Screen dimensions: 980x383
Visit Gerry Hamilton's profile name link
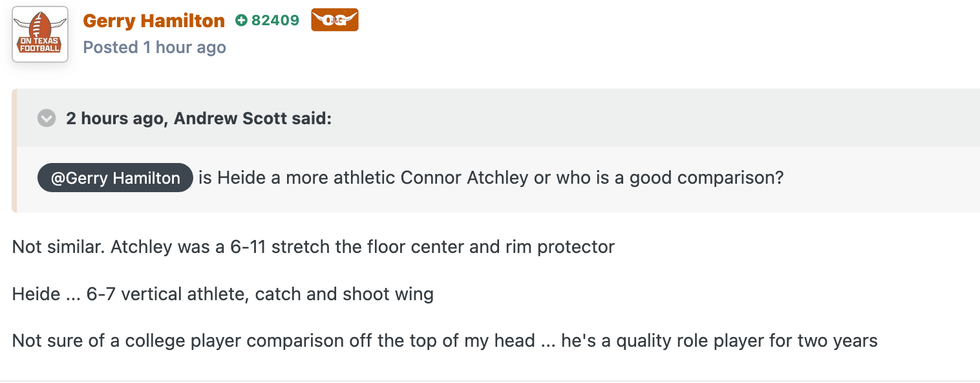click(154, 21)
